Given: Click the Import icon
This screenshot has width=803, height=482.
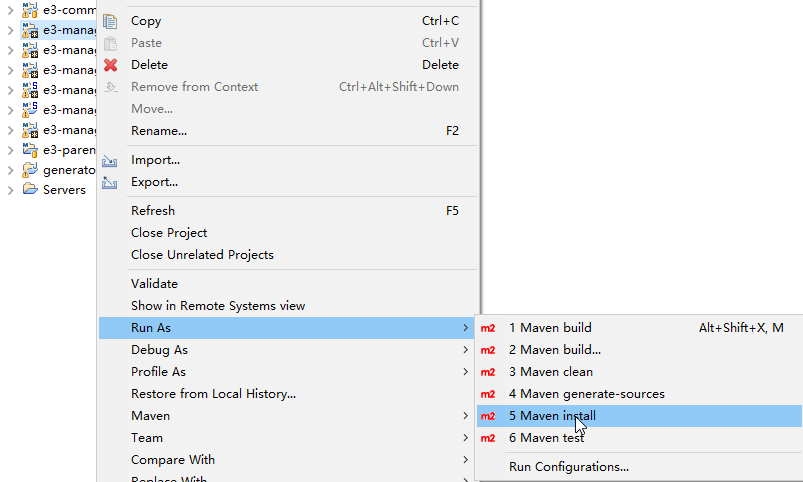Looking at the screenshot, I should coord(111,160).
